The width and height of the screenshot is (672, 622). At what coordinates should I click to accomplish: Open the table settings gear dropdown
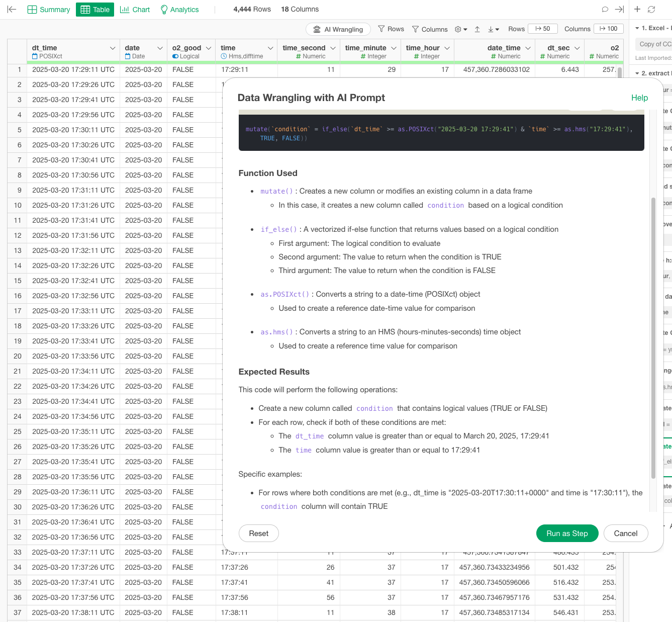[x=461, y=29]
